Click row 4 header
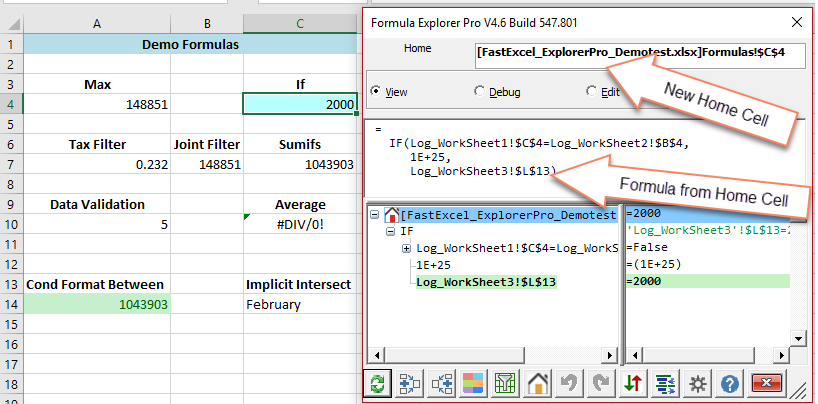The image size is (818, 404). (11, 104)
